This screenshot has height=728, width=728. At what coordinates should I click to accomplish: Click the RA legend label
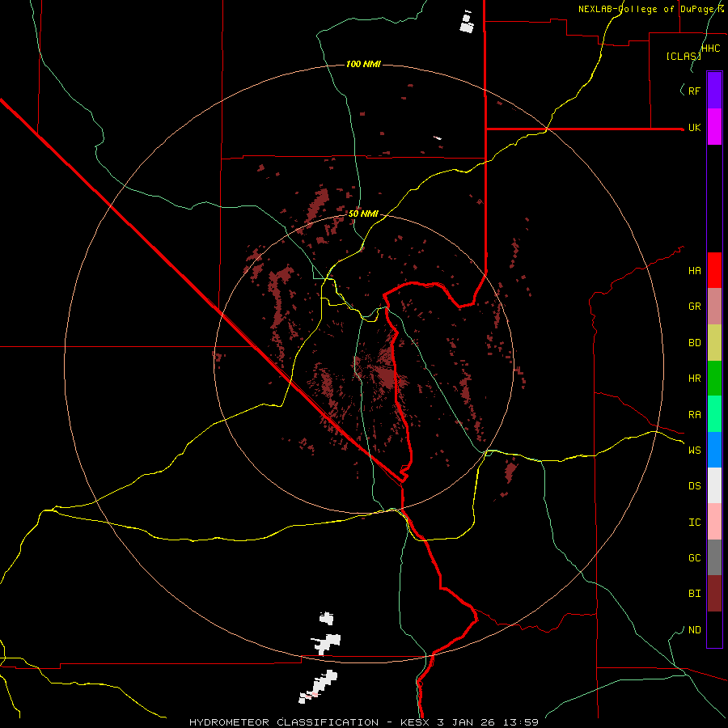pyautogui.click(x=694, y=414)
